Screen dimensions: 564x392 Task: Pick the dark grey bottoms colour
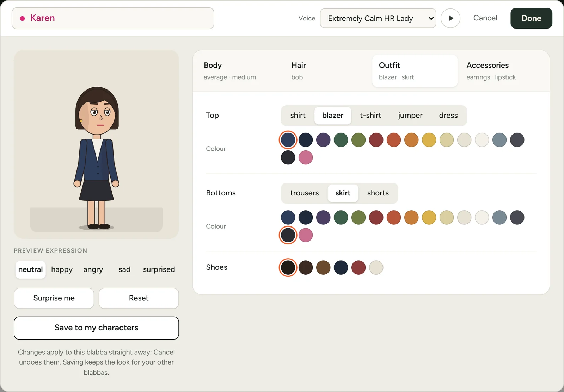(x=517, y=217)
